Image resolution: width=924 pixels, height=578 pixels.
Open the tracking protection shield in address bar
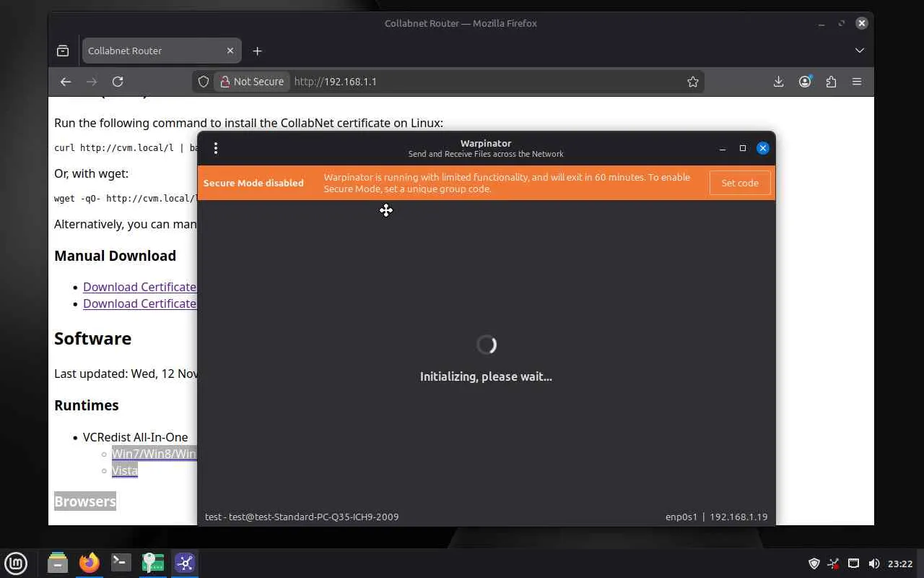pyautogui.click(x=204, y=82)
